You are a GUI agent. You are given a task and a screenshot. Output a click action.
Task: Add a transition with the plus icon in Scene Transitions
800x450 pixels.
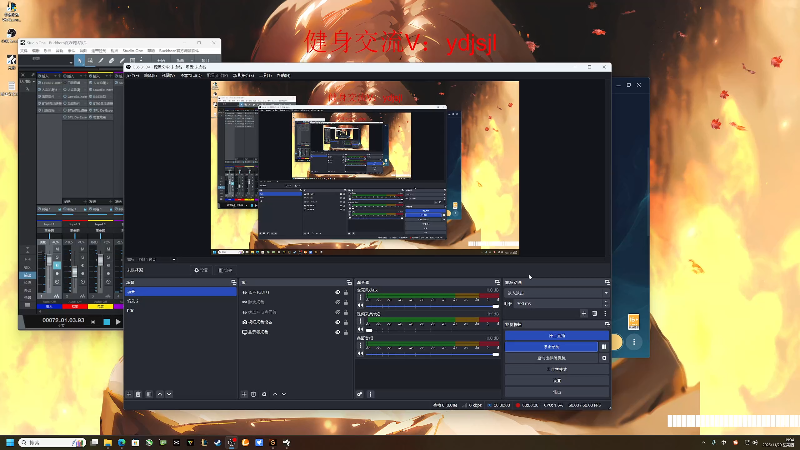584,314
